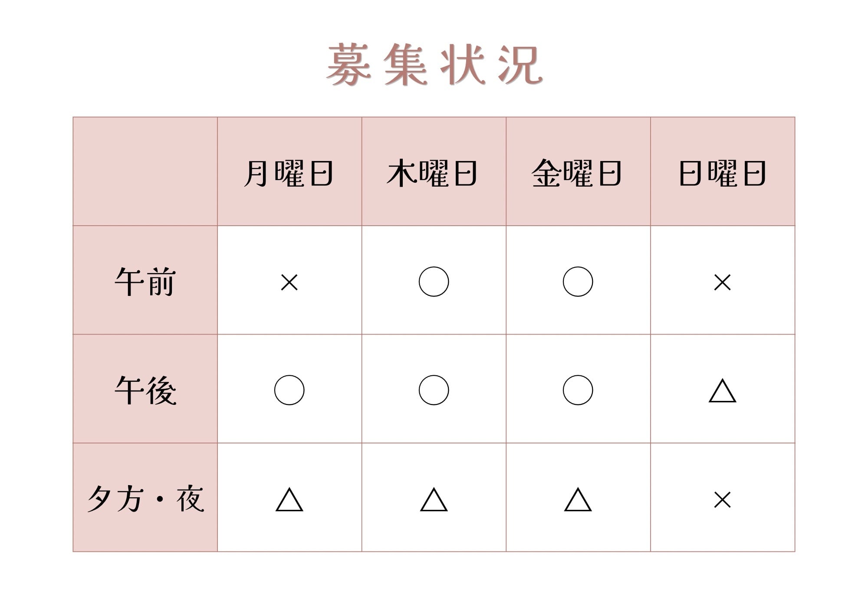This screenshot has width=868, height=614.
Task: Select the 午後 row label
Action: pos(145,390)
